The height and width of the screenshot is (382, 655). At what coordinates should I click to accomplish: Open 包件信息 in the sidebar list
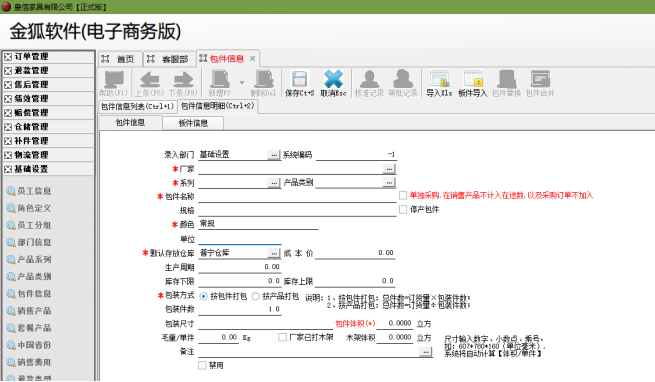(x=29, y=294)
